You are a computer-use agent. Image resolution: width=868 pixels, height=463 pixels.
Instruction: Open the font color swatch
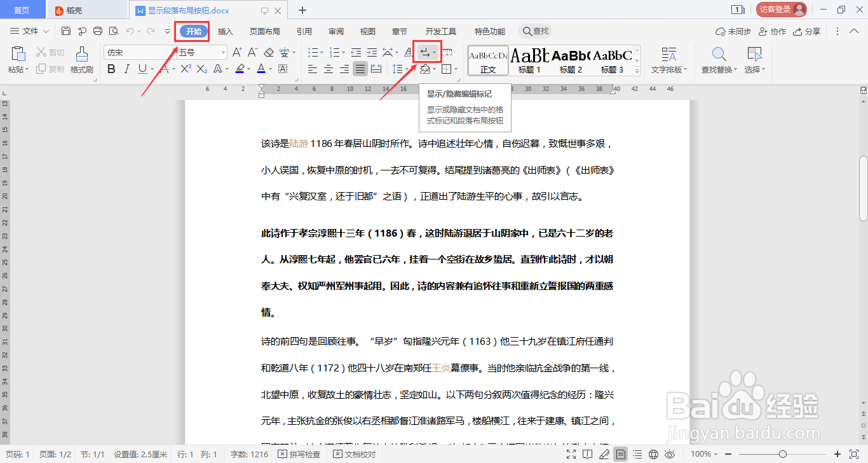click(x=261, y=69)
